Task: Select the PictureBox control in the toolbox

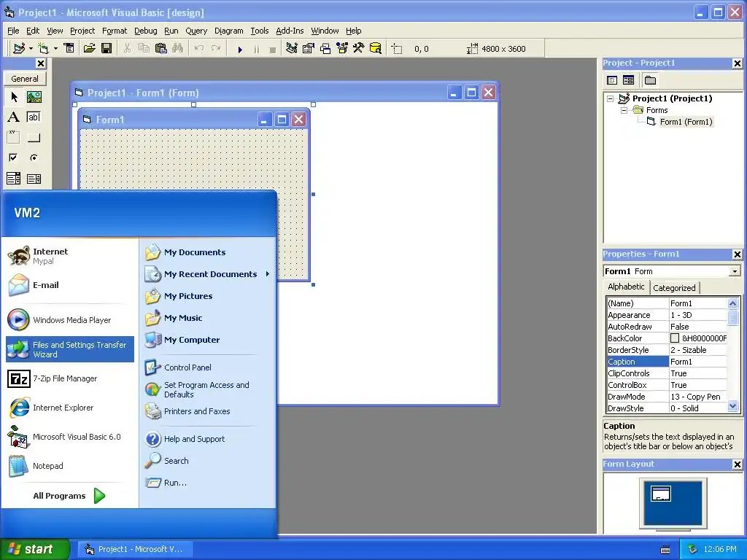Action: point(34,97)
